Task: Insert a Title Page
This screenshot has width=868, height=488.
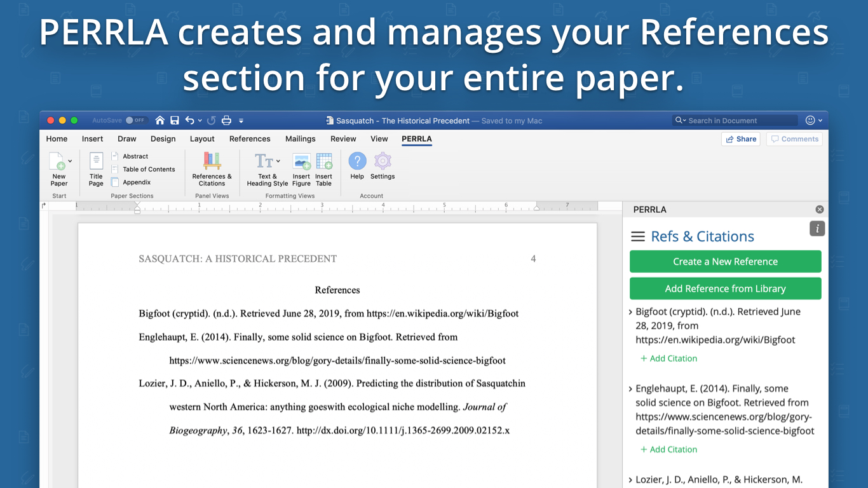Action: click(96, 169)
